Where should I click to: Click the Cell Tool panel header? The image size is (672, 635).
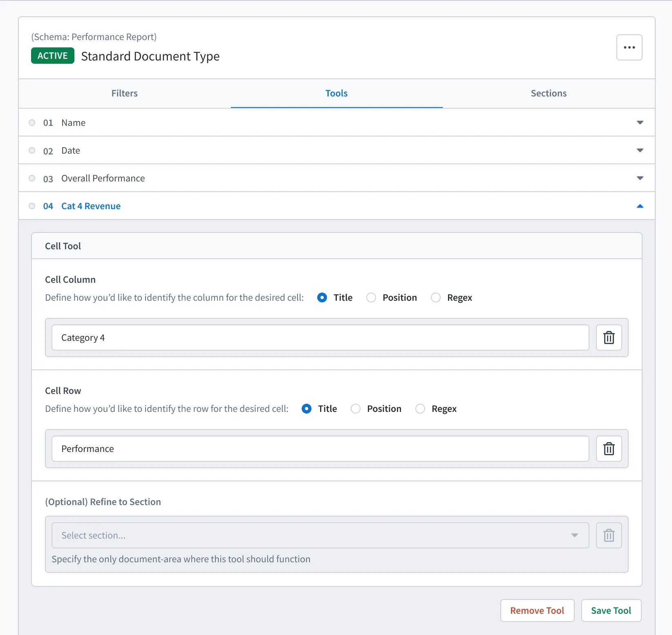(336, 246)
